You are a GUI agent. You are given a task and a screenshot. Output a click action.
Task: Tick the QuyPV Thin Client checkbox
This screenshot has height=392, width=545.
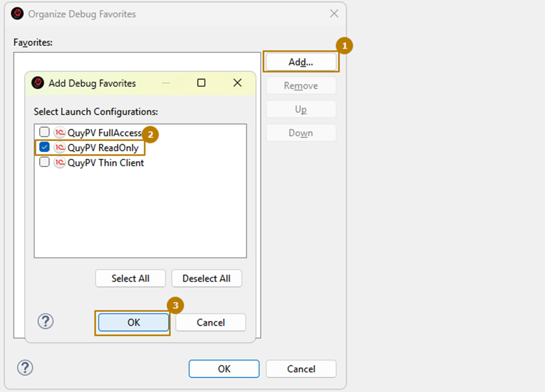[44, 163]
